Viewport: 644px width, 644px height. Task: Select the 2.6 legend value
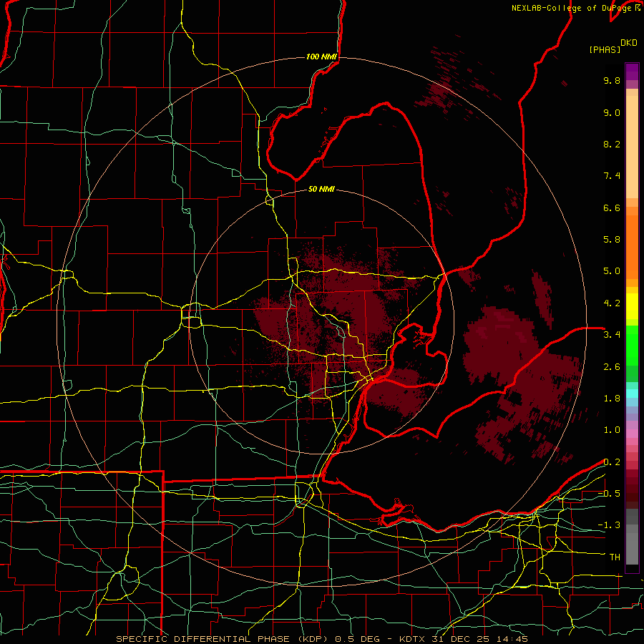pos(612,367)
